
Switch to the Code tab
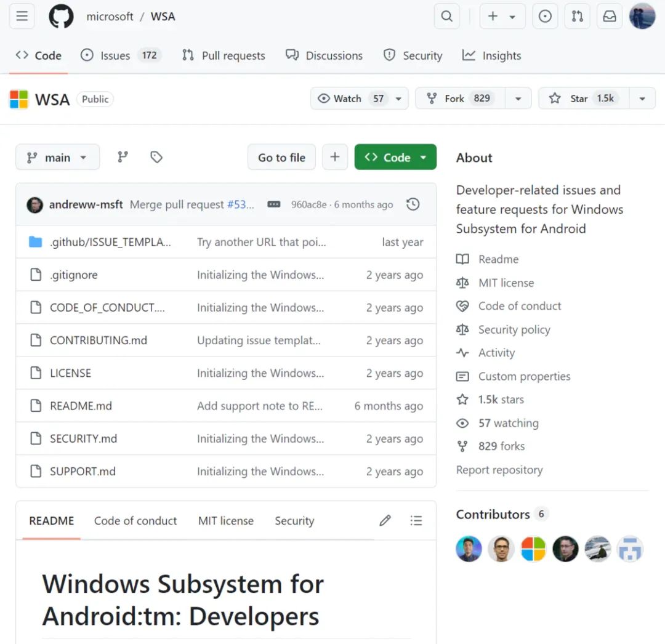(x=39, y=55)
